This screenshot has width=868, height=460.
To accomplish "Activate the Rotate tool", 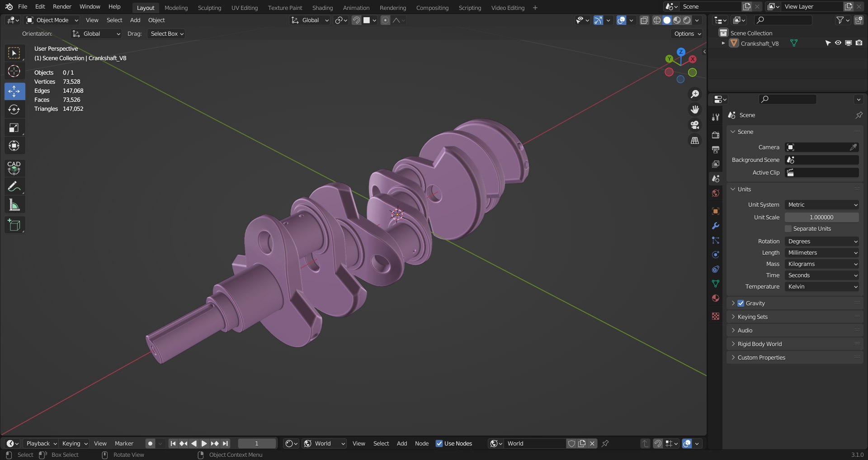I will tap(14, 109).
